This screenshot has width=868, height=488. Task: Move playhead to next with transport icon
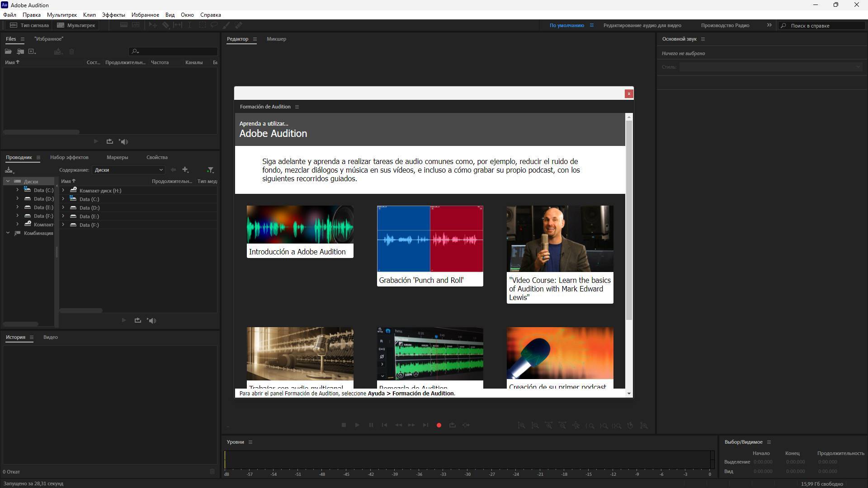point(425,425)
